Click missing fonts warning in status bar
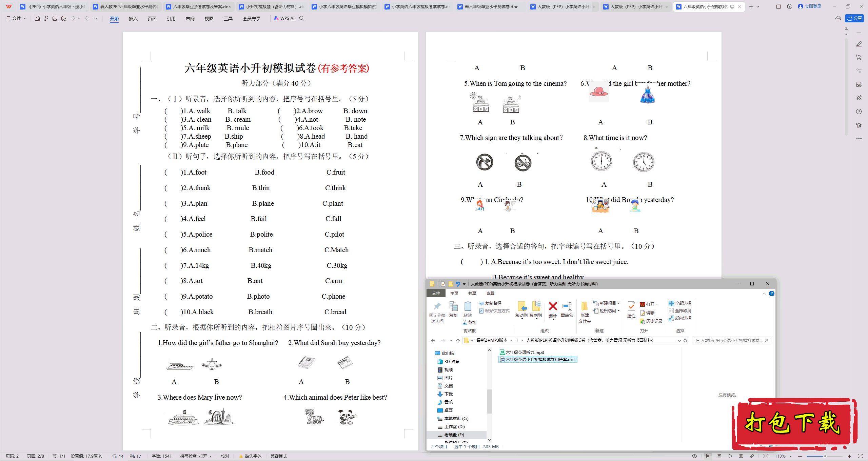 pyautogui.click(x=250, y=456)
